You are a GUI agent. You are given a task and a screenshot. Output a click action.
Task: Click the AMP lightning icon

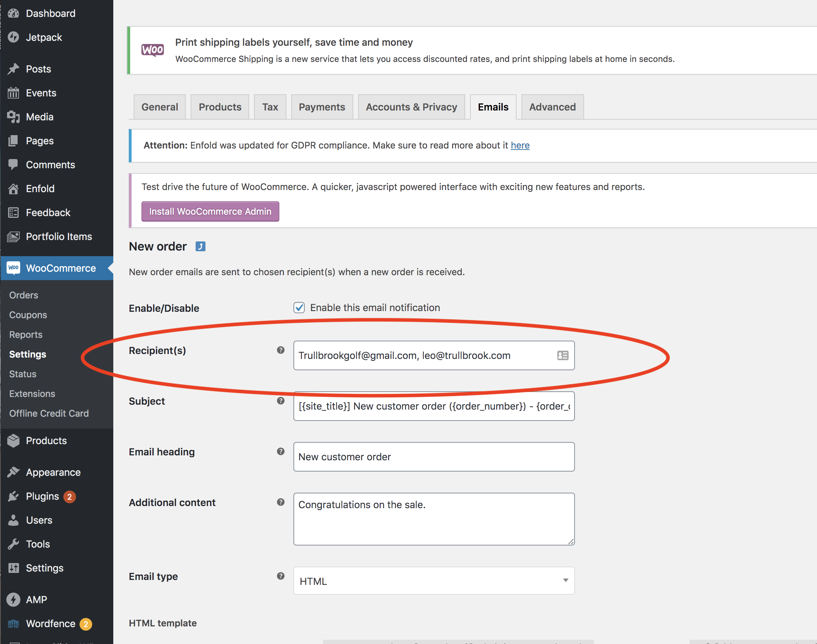pyautogui.click(x=13, y=599)
